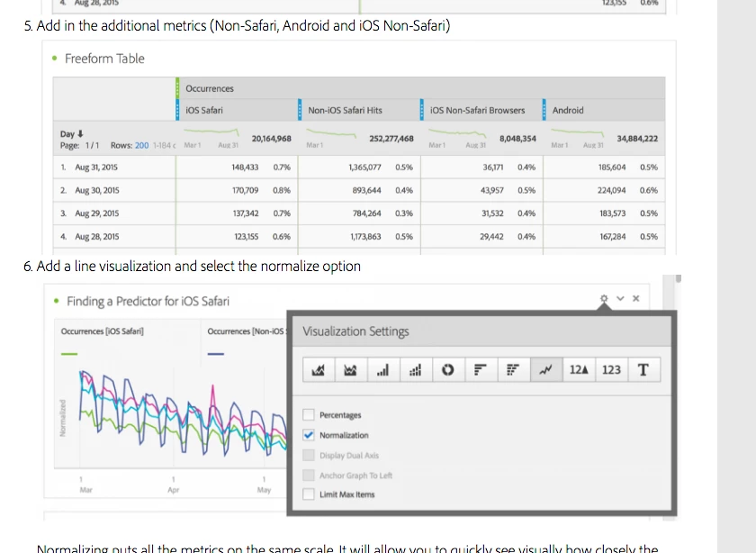Choose the Summary Number '123' icon
This screenshot has height=553, width=756.
tap(611, 370)
